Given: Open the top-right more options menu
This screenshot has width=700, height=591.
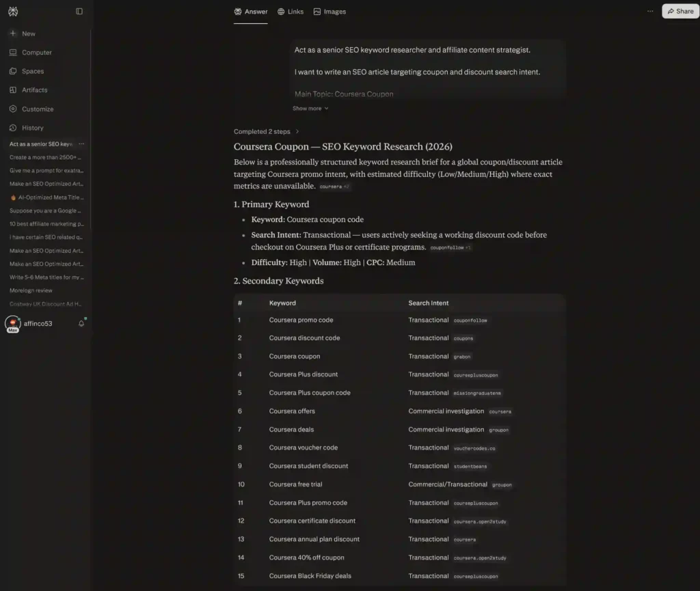Looking at the screenshot, I should (x=650, y=11).
